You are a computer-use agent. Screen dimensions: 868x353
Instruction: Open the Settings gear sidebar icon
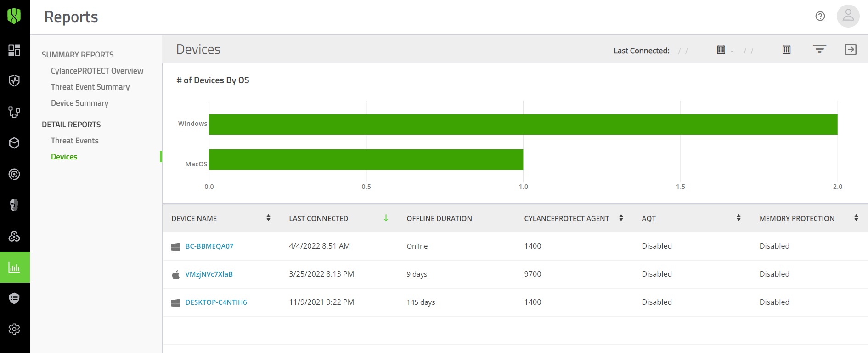(x=14, y=329)
